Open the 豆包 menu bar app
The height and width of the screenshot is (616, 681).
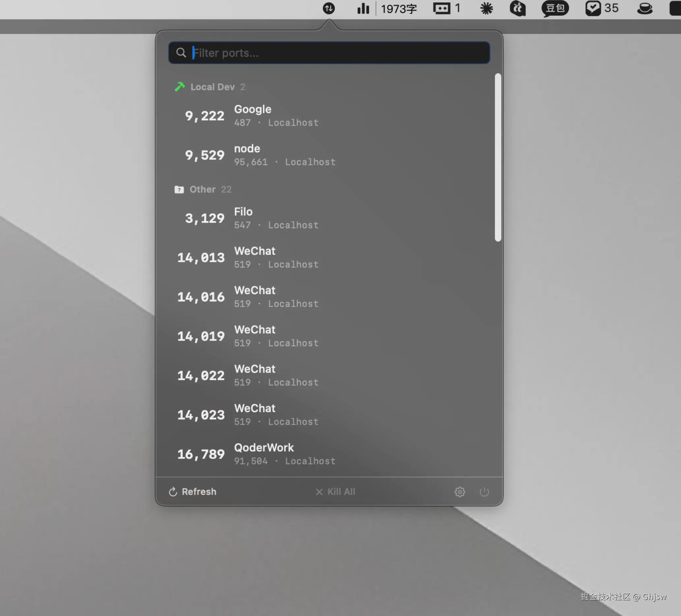pyautogui.click(x=555, y=9)
